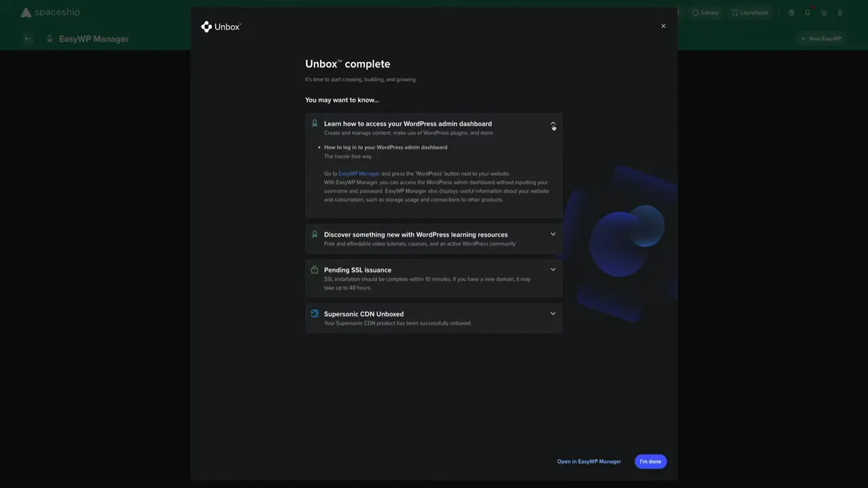Image resolution: width=868 pixels, height=488 pixels.
Task: Click the 'Discover something new with WordPress learning resources' heading
Action: coord(416,235)
